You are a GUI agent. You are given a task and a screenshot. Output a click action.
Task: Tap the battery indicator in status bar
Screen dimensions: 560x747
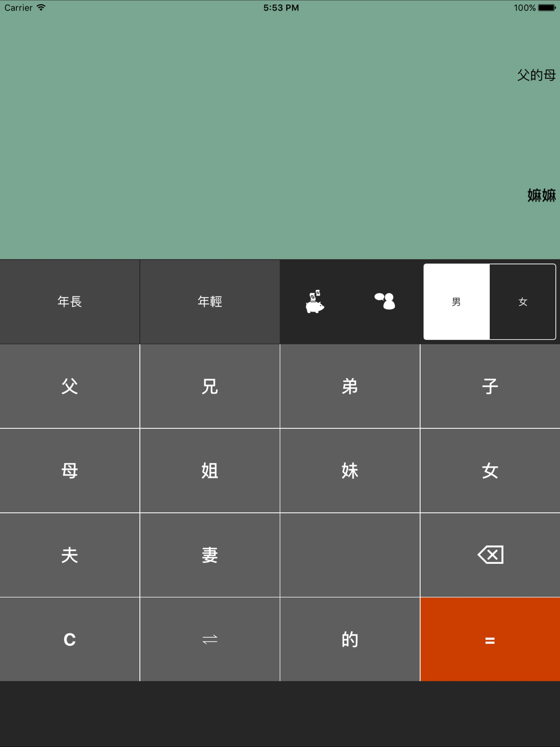(547, 7)
